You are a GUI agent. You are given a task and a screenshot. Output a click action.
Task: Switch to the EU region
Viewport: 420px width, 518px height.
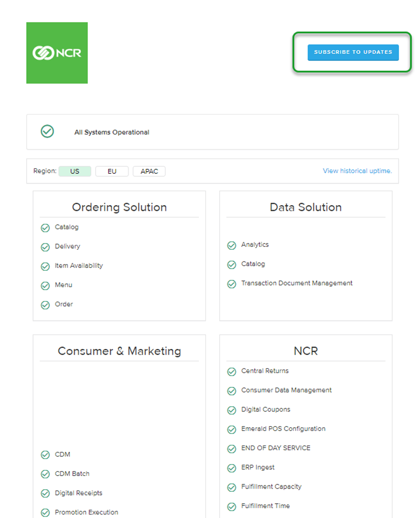click(x=112, y=171)
